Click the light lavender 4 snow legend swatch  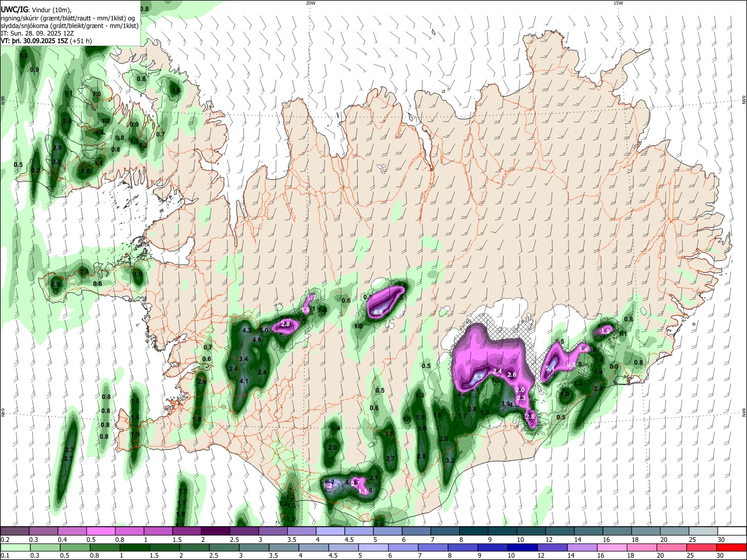[329, 531]
